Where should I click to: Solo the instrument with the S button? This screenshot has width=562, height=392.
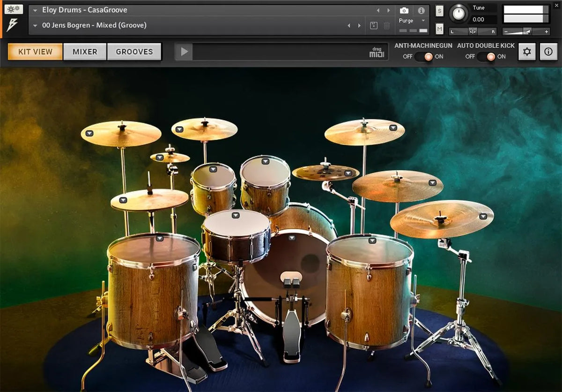439,10
